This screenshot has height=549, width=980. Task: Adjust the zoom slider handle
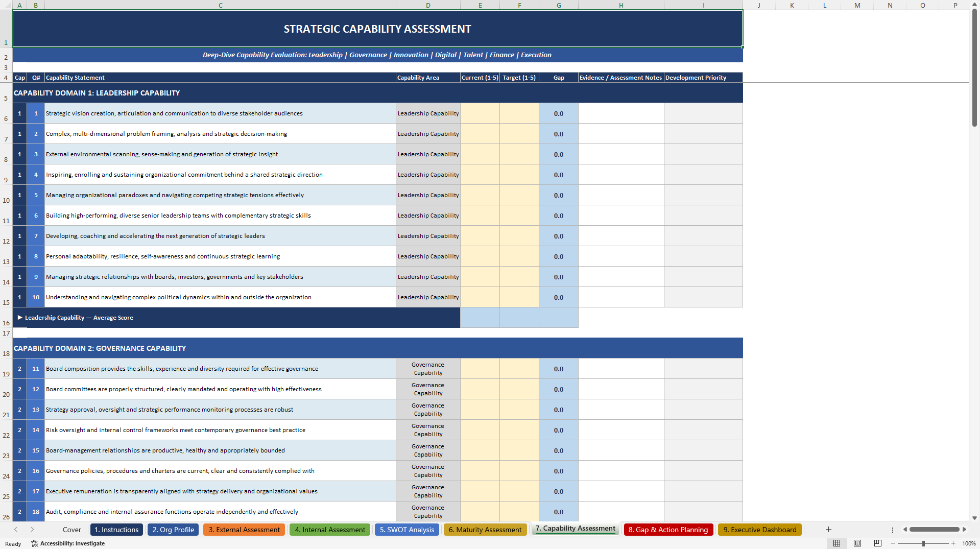[x=923, y=543]
